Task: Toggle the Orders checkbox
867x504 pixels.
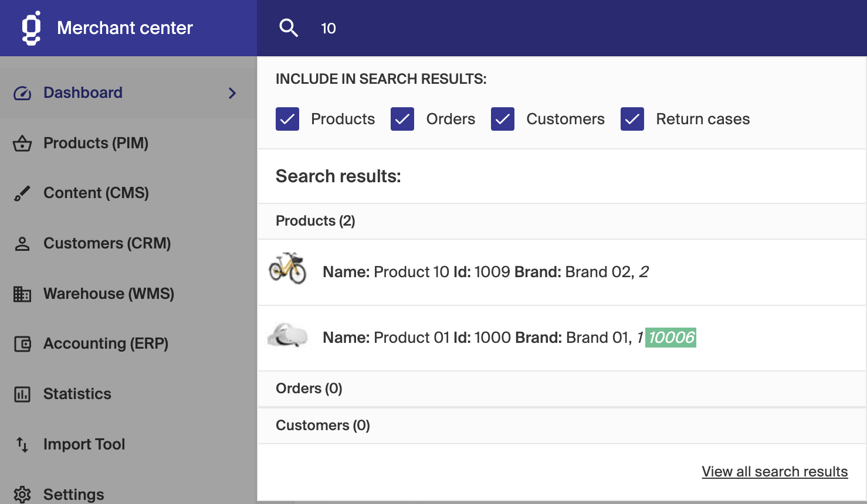Action: coord(402,119)
